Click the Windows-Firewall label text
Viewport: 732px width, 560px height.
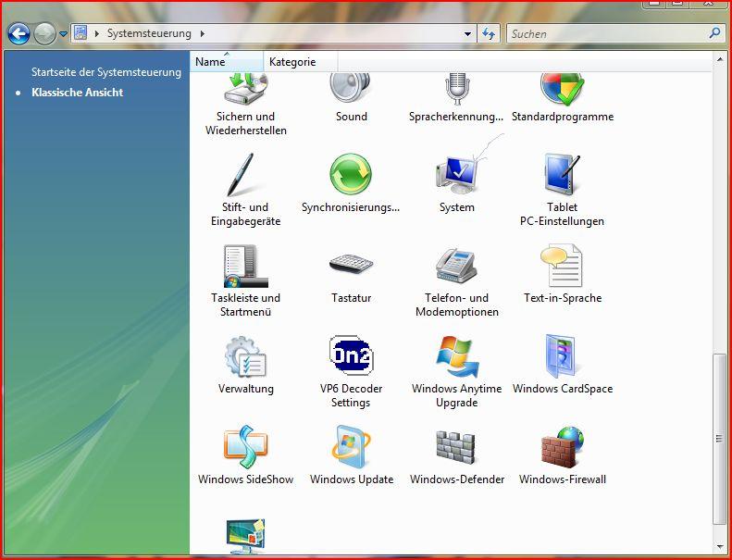(x=563, y=479)
